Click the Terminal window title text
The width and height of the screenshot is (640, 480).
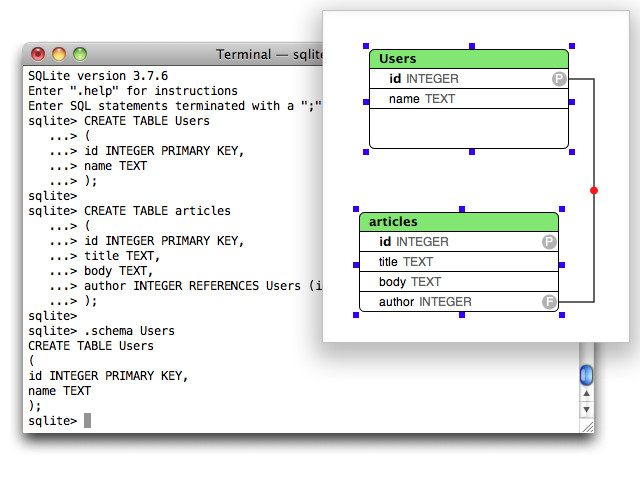point(269,54)
